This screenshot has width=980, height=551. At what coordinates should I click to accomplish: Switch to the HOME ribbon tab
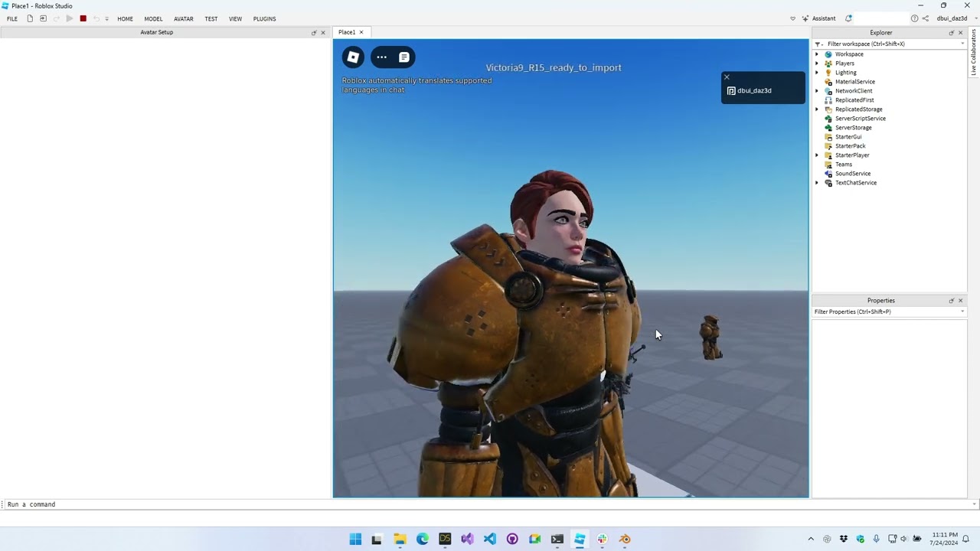pos(125,18)
